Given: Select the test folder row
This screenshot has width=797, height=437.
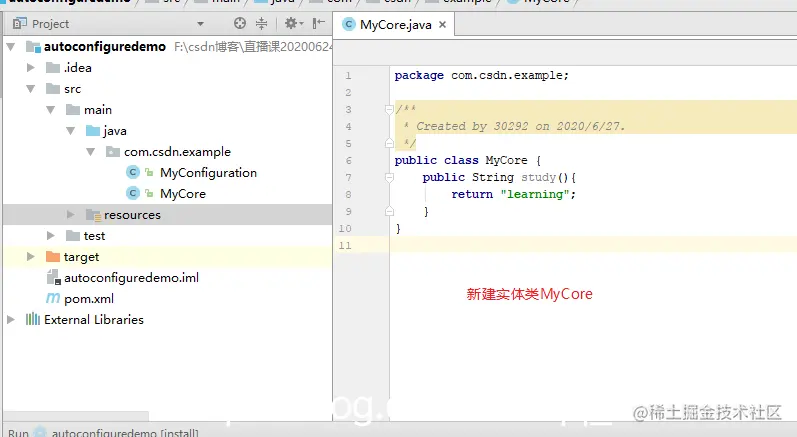Looking at the screenshot, I should tap(168, 236).
